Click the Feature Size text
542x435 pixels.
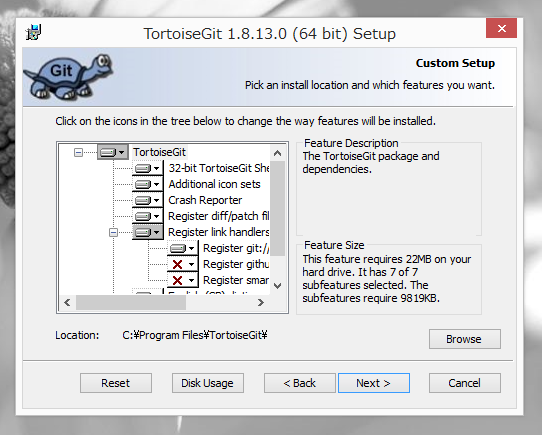tap(386, 278)
